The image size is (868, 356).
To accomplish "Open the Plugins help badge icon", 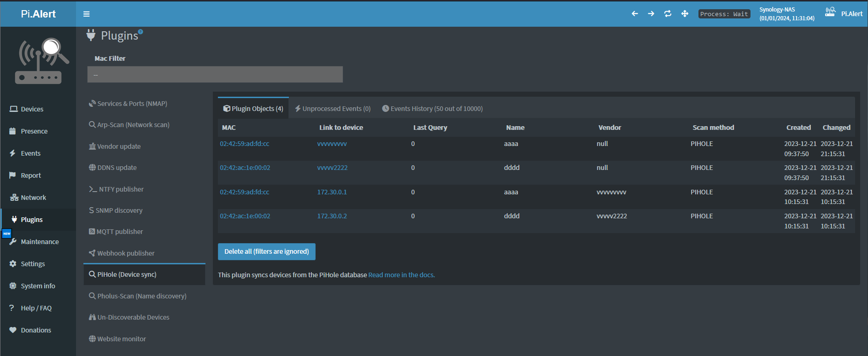I will click(141, 32).
